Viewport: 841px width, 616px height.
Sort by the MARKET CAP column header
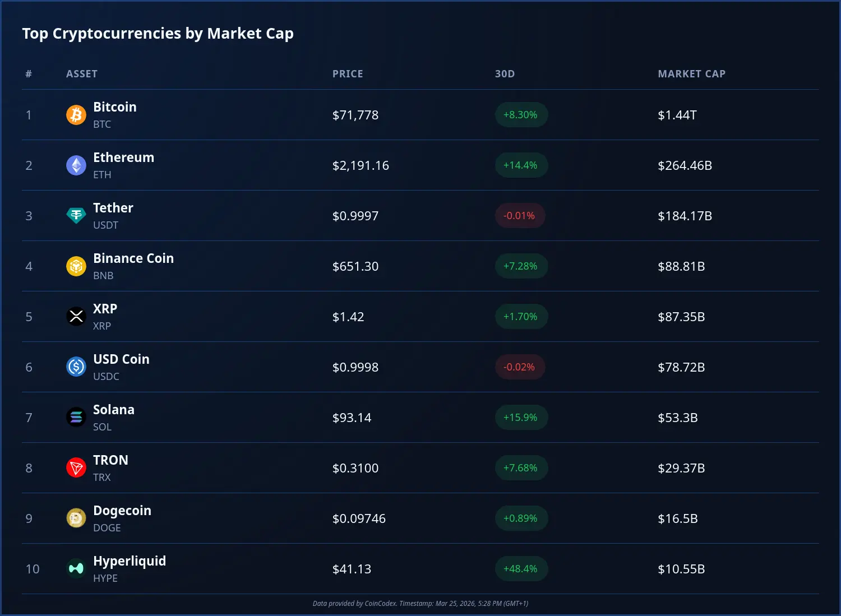pyautogui.click(x=692, y=73)
